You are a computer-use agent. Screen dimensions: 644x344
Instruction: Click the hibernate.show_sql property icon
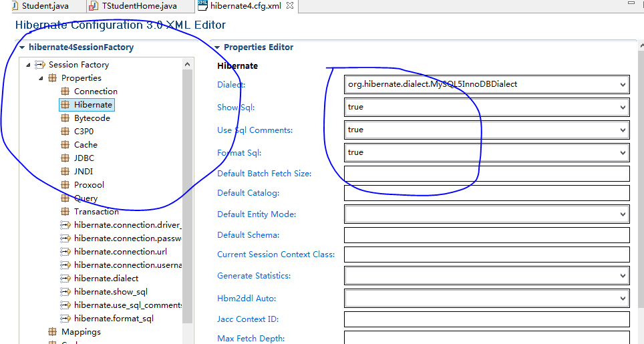[x=65, y=292]
